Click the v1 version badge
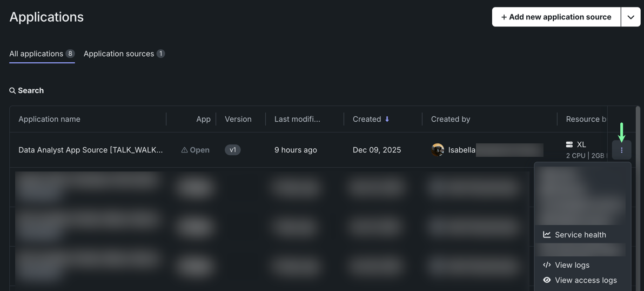This screenshot has width=644, height=291. [232, 150]
